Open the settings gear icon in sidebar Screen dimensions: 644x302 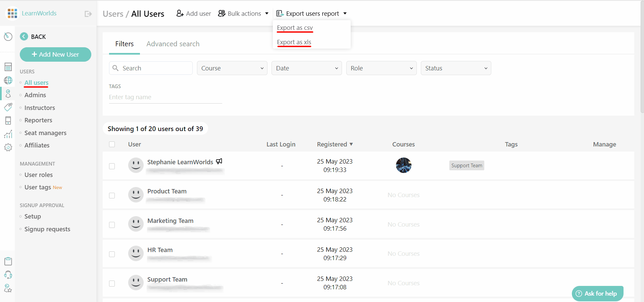(8, 147)
